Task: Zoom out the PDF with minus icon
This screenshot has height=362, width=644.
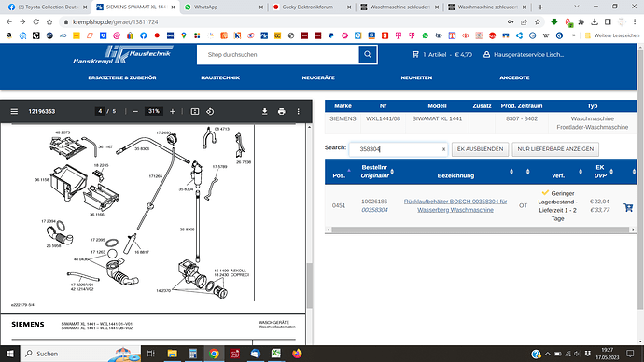Action: point(135,112)
